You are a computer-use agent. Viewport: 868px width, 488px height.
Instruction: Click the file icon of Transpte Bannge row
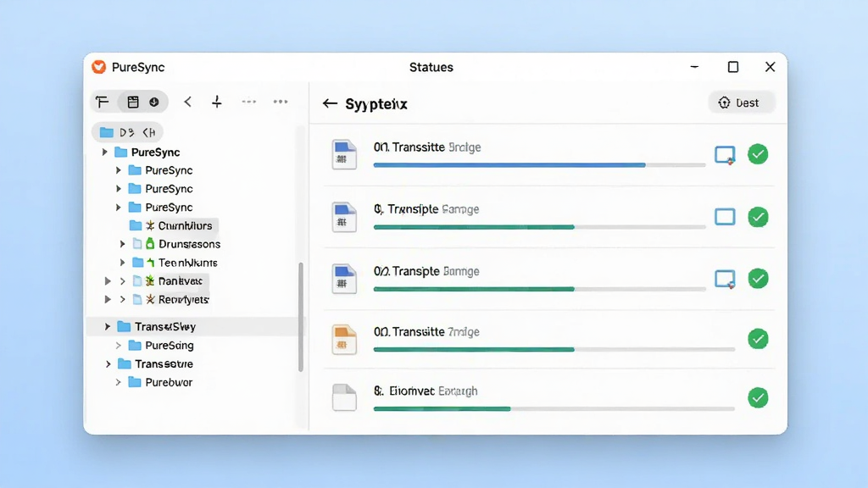pos(344,279)
